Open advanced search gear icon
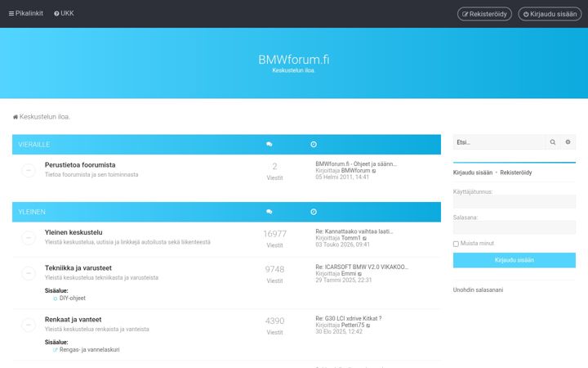588x368 pixels. tap(568, 142)
